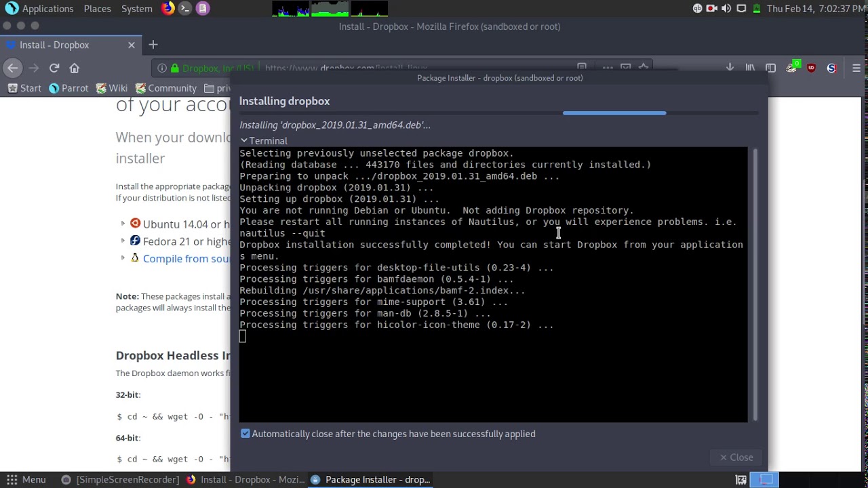Expand the Fedora 21 list item

click(123, 241)
